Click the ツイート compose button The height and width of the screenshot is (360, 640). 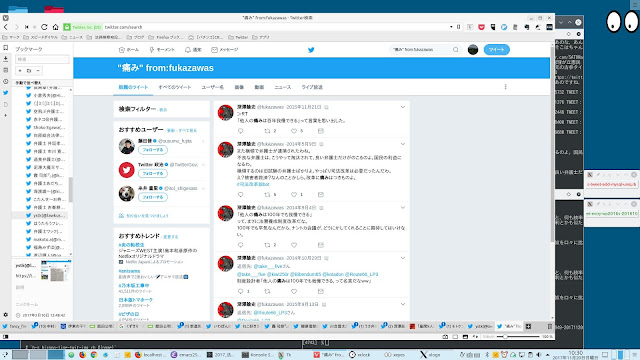(x=496, y=50)
